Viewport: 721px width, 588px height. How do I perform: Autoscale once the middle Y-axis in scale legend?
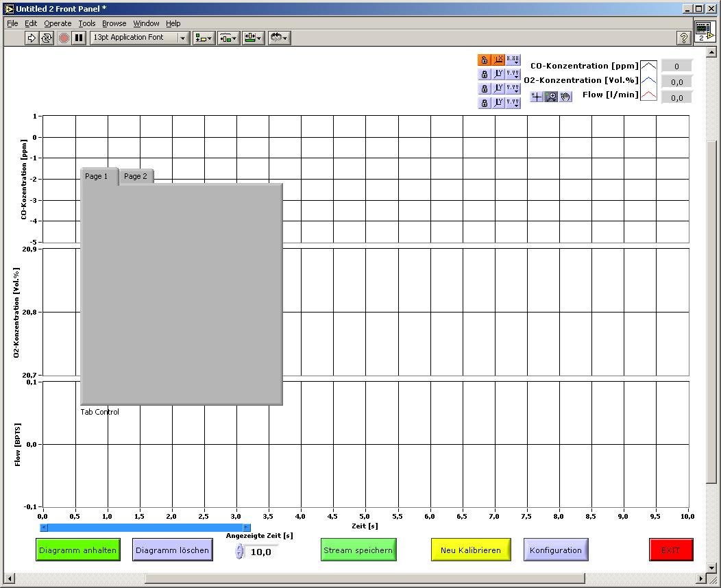498,88
